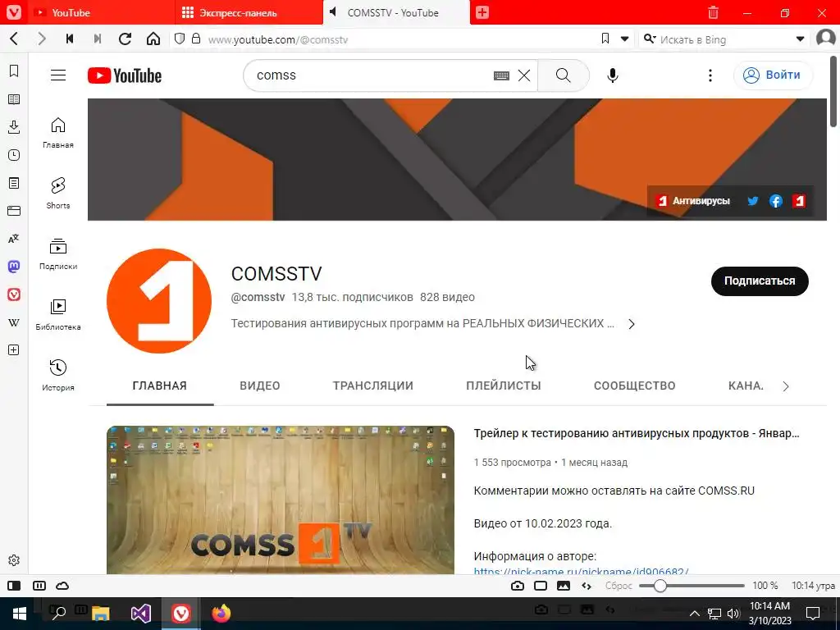Open Vivaldi sync cloud status
This screenshot has width=840, height=630.
click(62, 586)
